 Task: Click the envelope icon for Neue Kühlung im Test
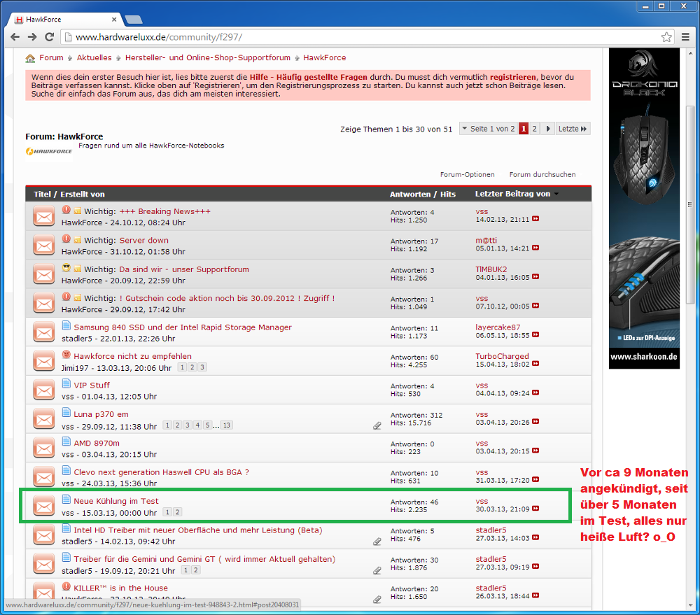[43, 507]
